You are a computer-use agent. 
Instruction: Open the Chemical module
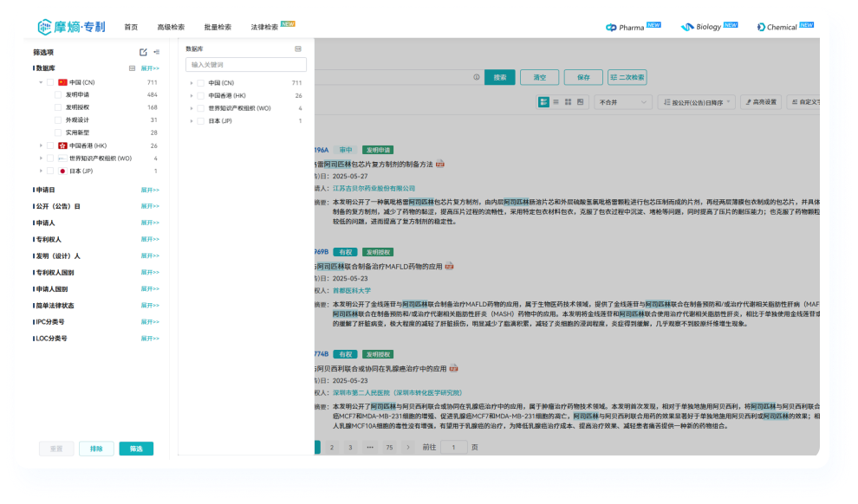pyautogui.click(x=784, y=27)
